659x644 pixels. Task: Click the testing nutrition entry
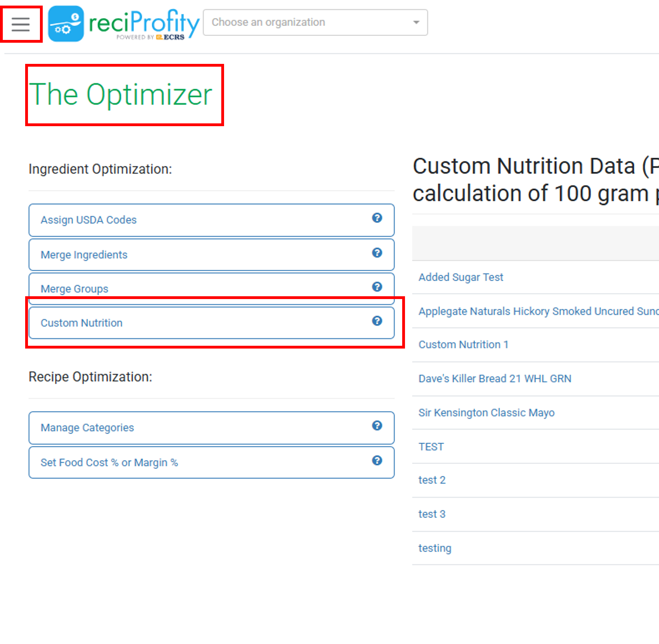tap(435, 548)
